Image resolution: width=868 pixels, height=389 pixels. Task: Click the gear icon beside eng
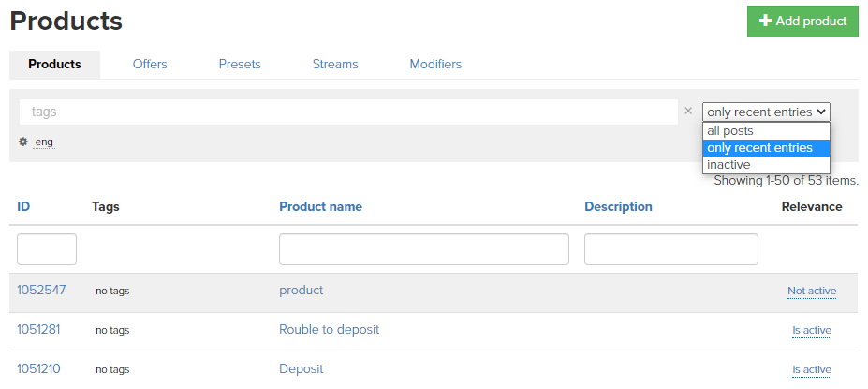23,142
